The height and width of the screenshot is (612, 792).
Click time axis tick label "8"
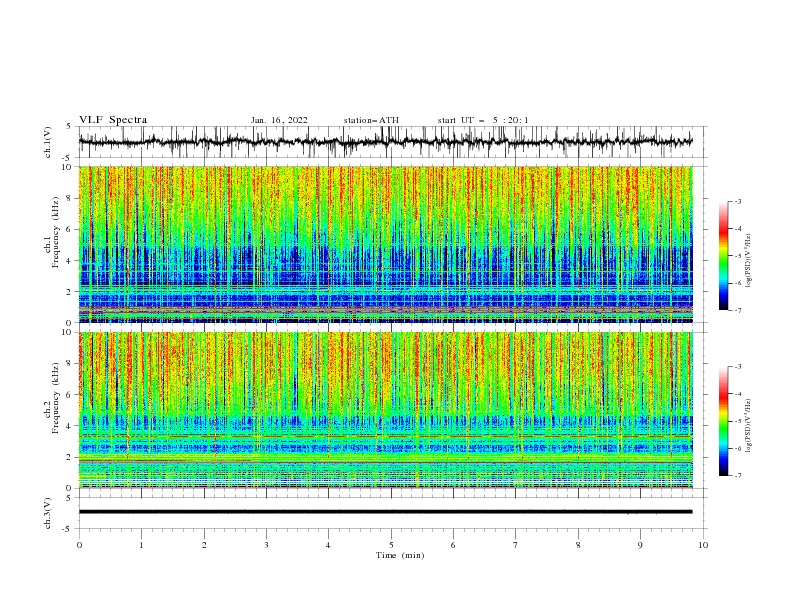[x=578, y=545]
